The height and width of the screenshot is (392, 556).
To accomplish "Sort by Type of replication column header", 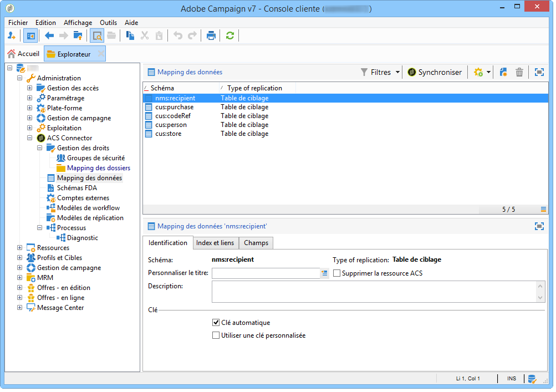I will coord(257,88).
